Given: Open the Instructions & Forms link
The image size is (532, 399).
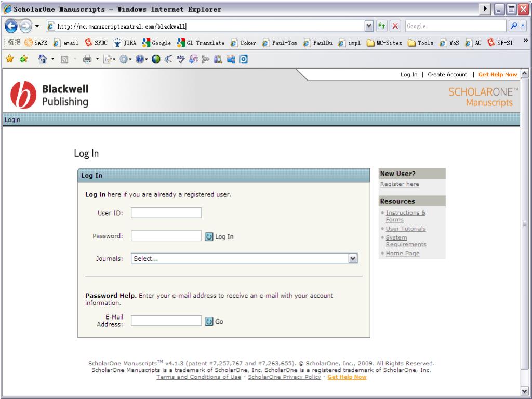Looking at the screenshot, I should (405, 216).
